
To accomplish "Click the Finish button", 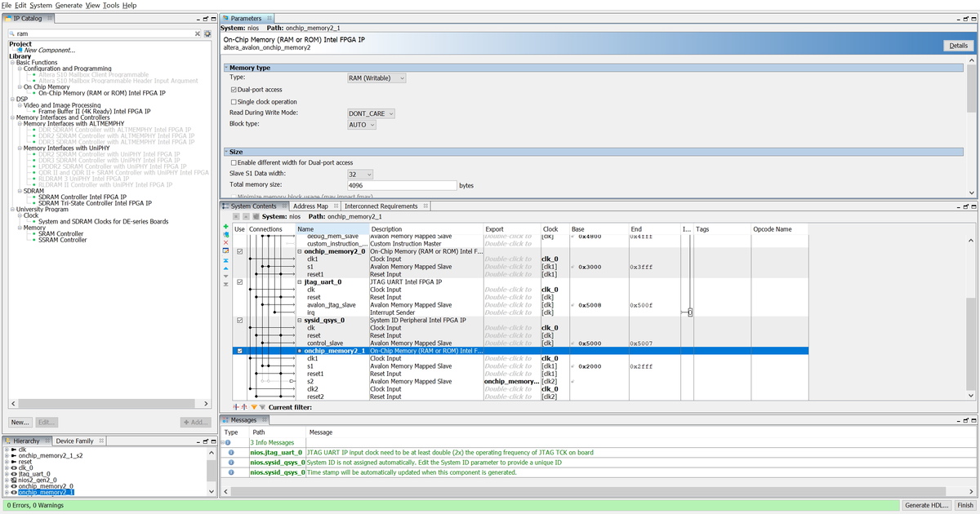I will pyautogui.click(x=965, y=505).
